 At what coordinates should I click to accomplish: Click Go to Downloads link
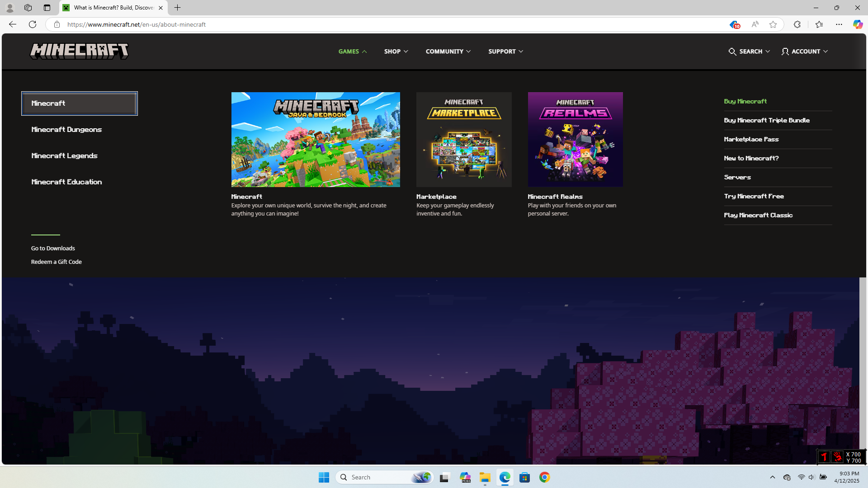click(53, 248)
